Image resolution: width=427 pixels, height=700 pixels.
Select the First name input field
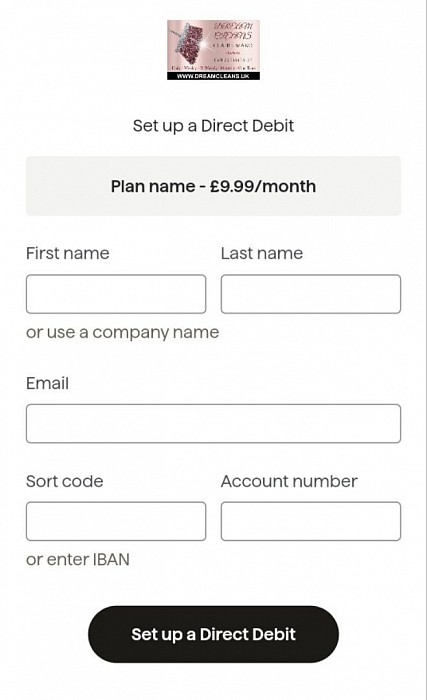116,294
